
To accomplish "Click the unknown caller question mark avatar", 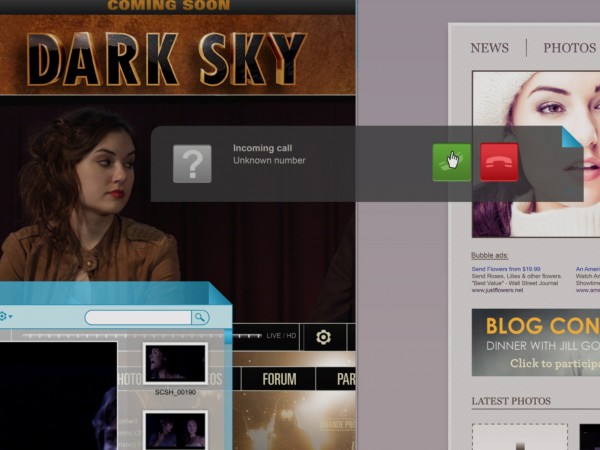I will [192, 163].
